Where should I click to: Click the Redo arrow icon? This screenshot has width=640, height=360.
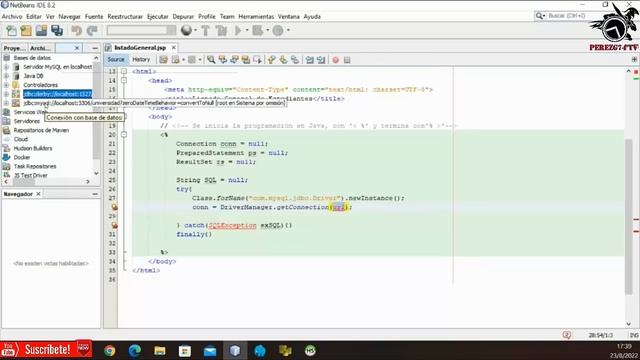pos(92,31)
